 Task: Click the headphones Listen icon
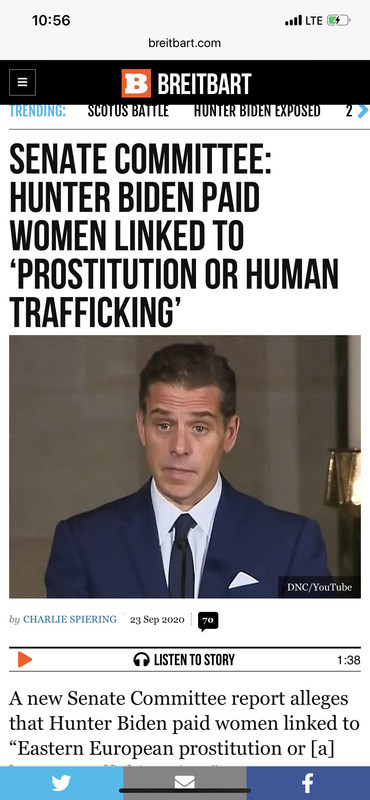[141, 660]
